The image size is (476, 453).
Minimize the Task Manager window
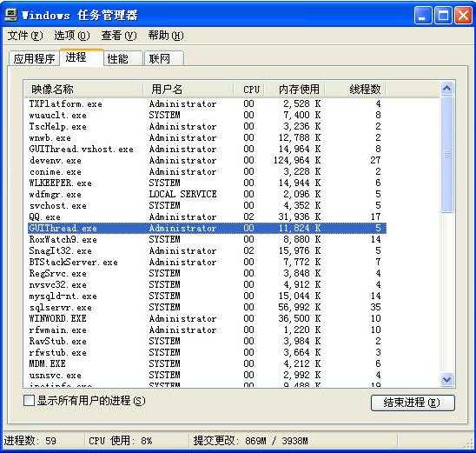(x=422, y=15)
